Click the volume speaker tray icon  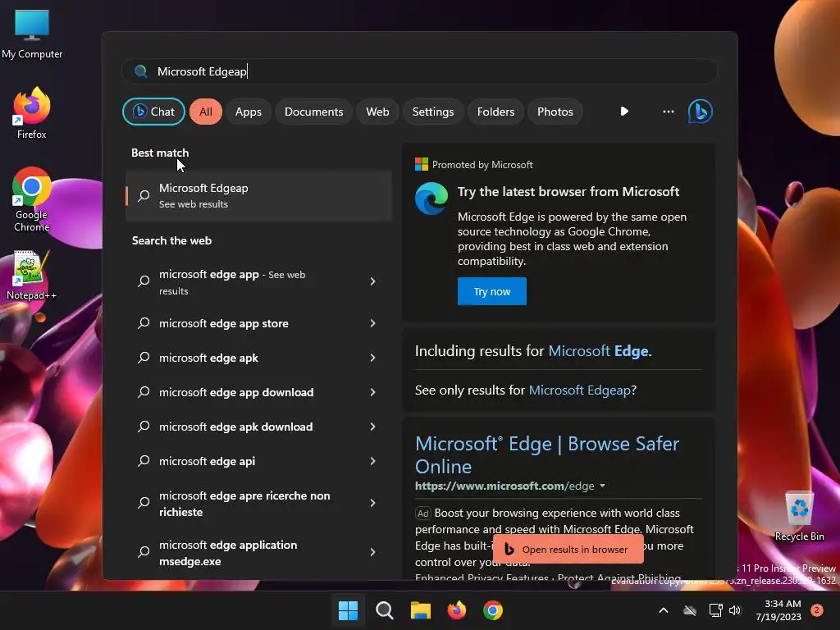(x=735, y=610)
